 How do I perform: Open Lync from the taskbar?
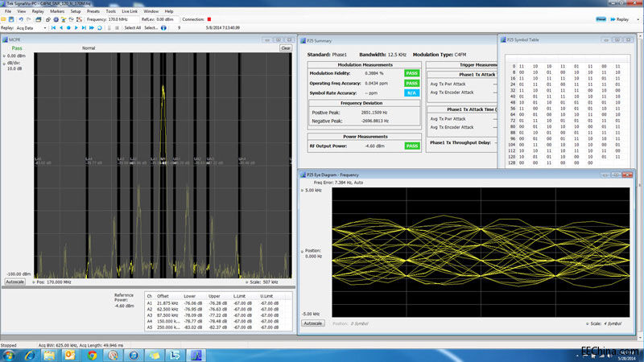pyautogui.click(x=175, y=355)
